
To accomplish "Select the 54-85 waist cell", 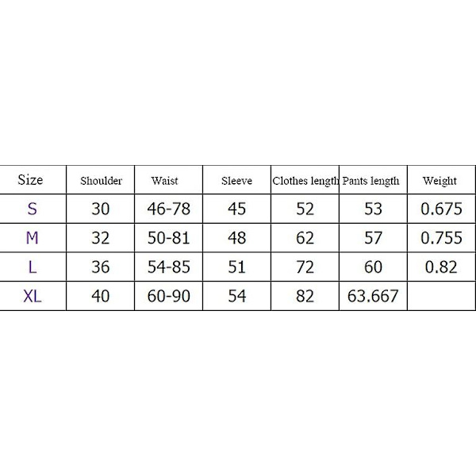I will click(168, 267).
